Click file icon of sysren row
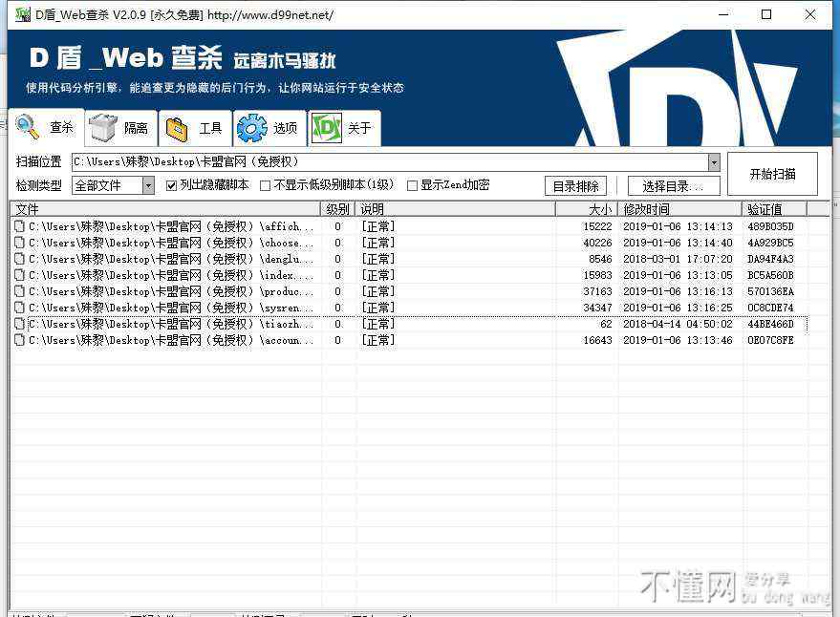The image size is (840, 617). 20,308
